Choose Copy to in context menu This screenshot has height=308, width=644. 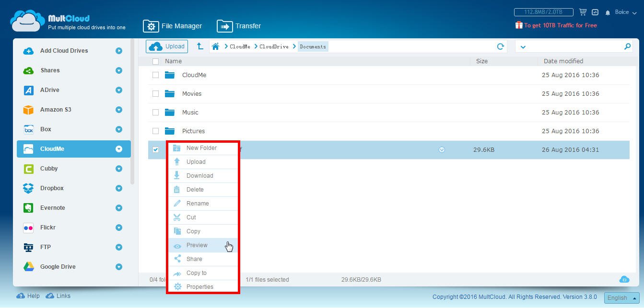pos(203,273)
